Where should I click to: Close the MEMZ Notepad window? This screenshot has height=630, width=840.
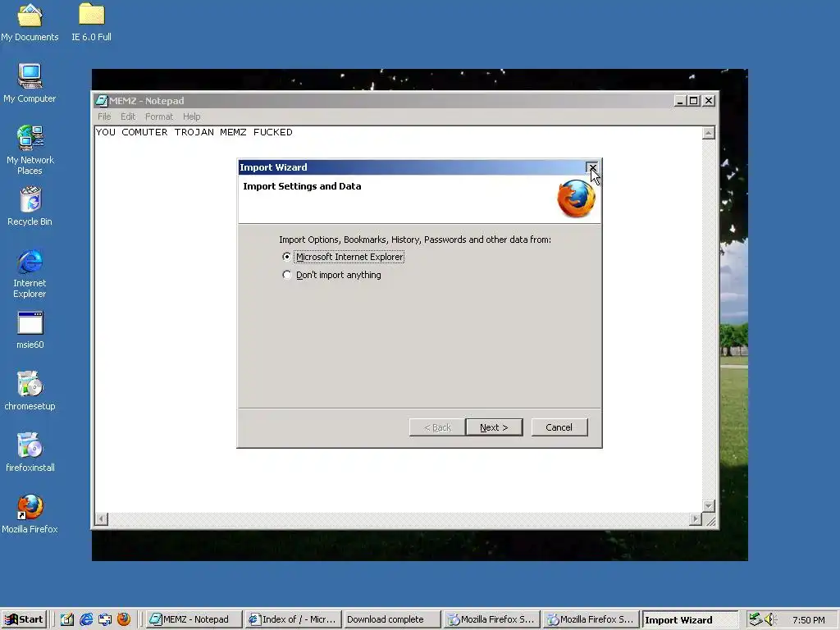709,101
